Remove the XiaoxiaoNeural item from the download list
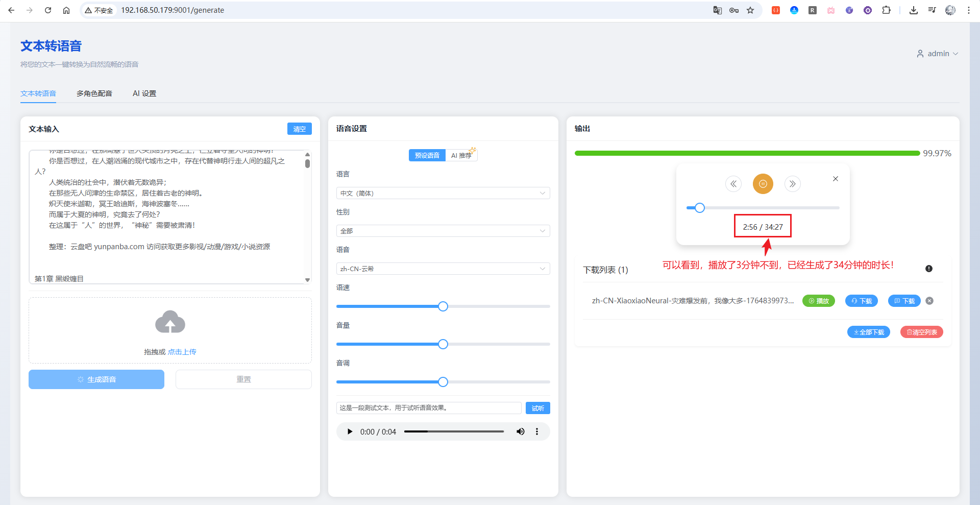Viewport: 980px width, 505px height. click(929, 301)
